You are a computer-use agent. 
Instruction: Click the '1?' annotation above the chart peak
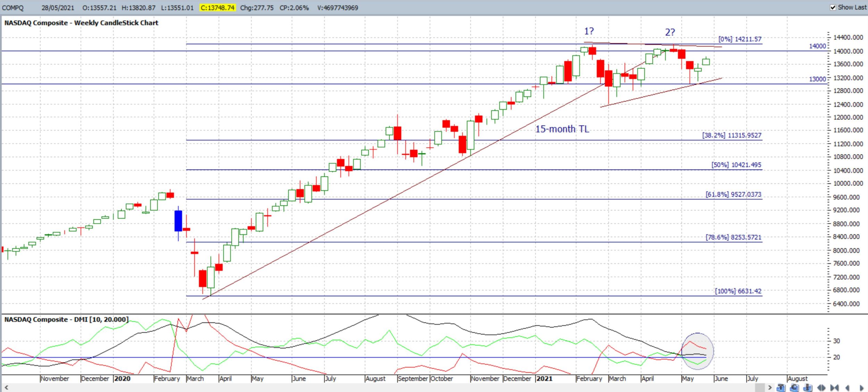(x=589, y=31)
